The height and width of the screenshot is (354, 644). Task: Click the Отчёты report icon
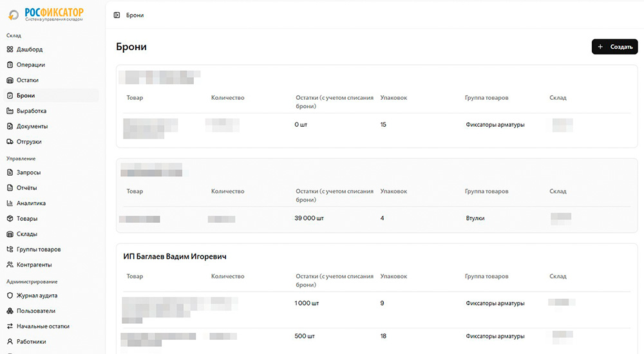pyautogui.click(x=10, y=188)
